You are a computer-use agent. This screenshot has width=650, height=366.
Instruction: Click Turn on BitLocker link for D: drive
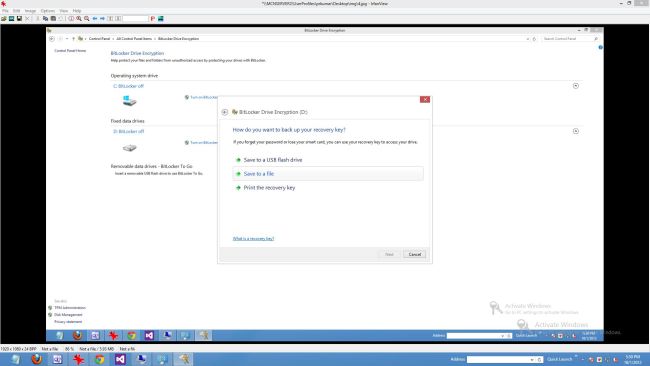pos(203,143)
